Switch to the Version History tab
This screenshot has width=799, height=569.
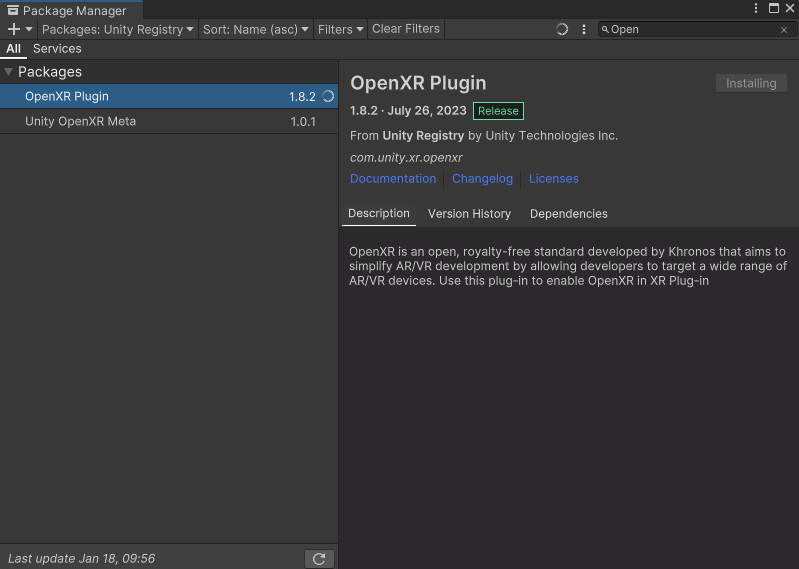click(x=469, y=214)
